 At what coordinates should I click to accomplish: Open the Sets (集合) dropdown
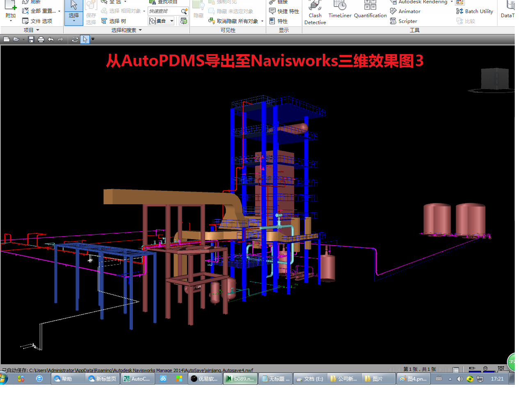tap(162, 21)
